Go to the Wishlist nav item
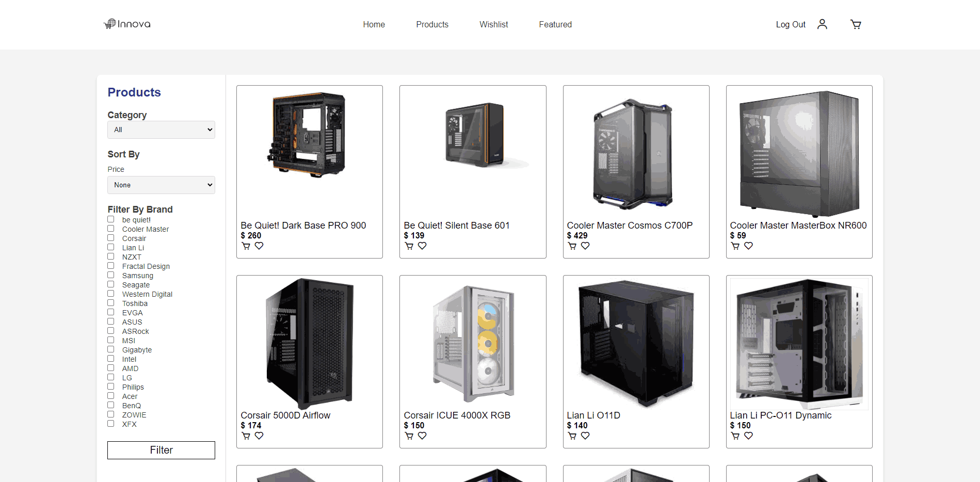980x482 pixels. click(x=493, y=25)
